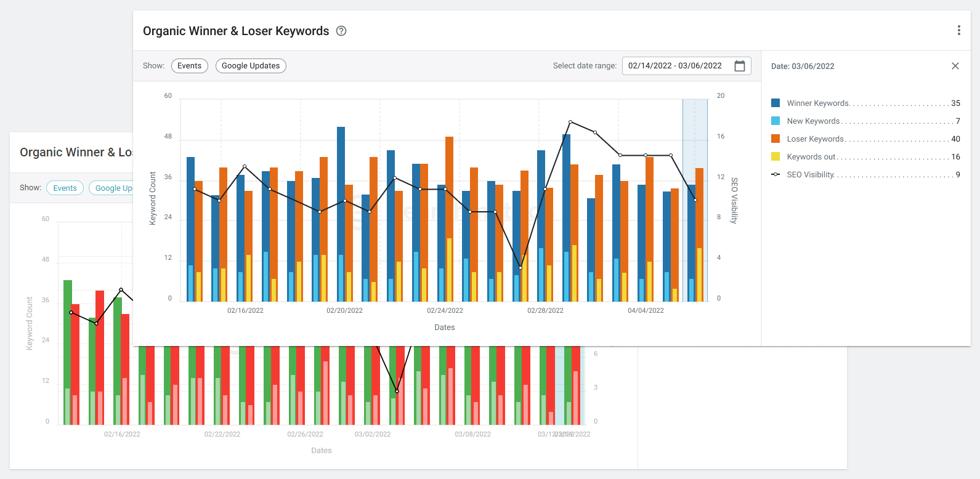Click the SEO Visibility line legend marker
The height and width of the screenshot is (479, 980).
775,175
